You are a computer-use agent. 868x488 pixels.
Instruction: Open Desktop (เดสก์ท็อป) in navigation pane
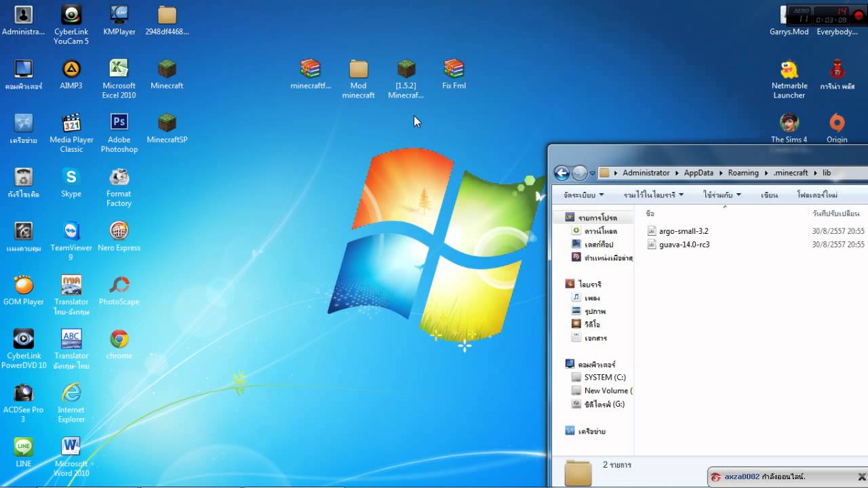click(593, 244)
